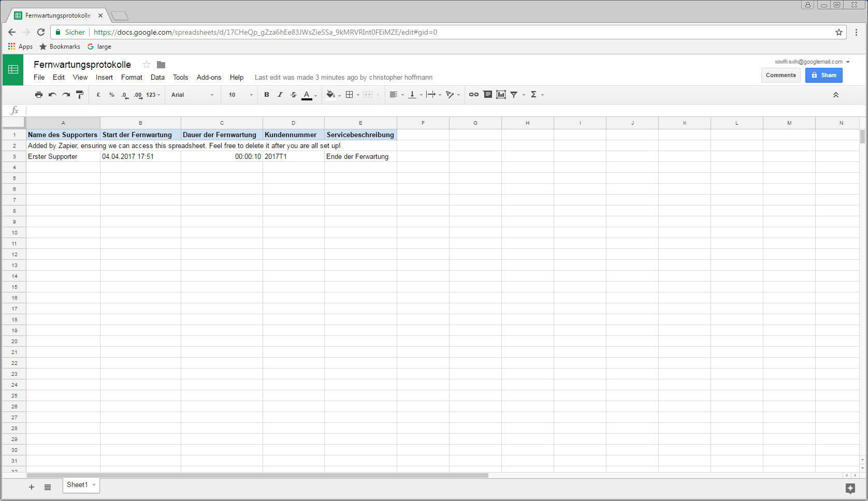
Task: Toggle Strikethrough formatting
Action: coord(294,95)
